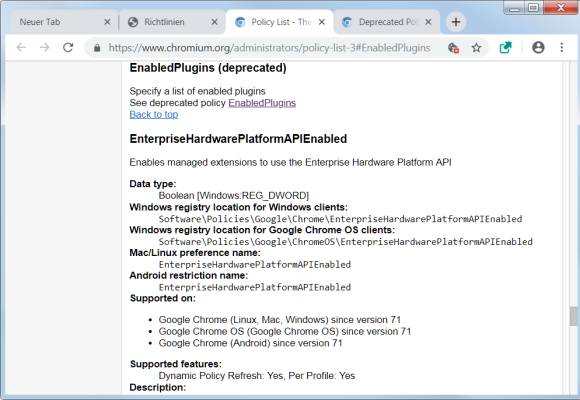Open the user profile avatar menu
The width and height of the screenshot is (580, 400).
click(x=538, y=47)
